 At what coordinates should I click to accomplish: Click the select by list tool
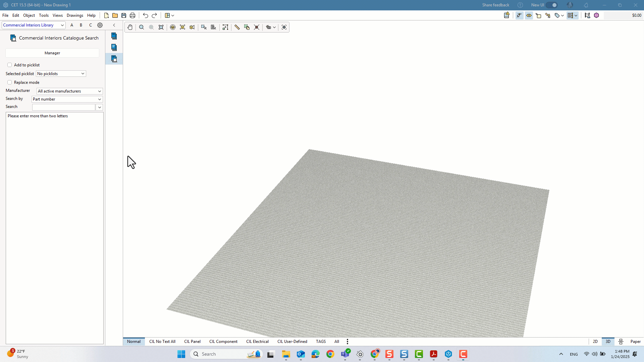tap(213, 27)
